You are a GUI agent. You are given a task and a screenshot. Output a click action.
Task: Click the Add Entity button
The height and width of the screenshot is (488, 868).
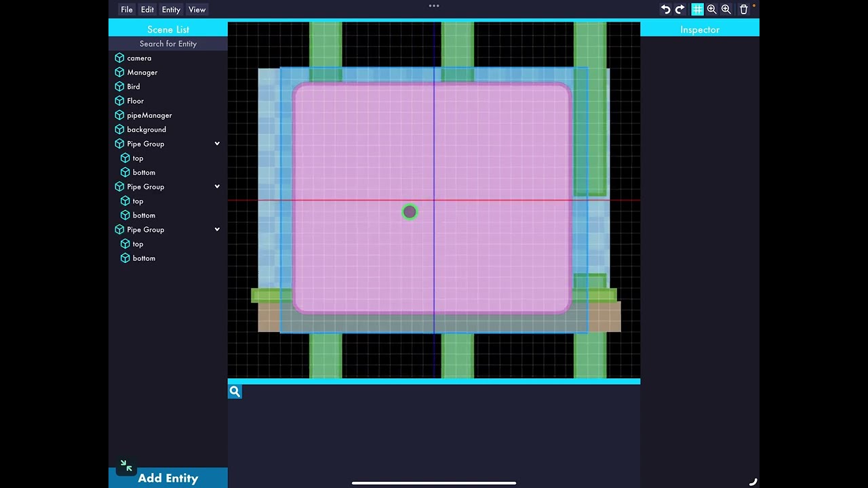pyautogui.click(x=168, y=478)
